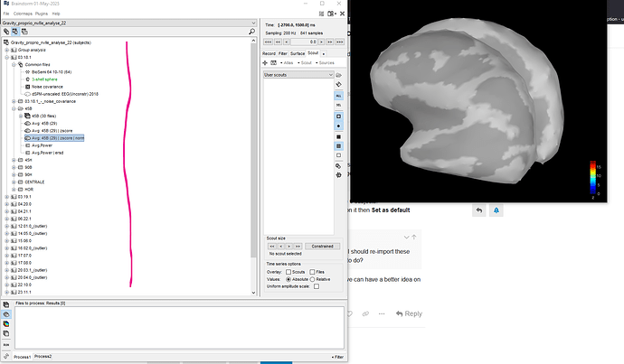Click the pipeline tool icon beside Process1
The image size is (624, 364).
pyautogui.click(x=6, y=357)
